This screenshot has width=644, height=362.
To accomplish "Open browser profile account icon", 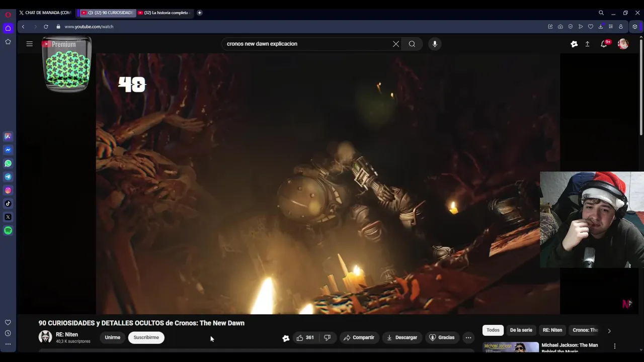I will [621, 27].
